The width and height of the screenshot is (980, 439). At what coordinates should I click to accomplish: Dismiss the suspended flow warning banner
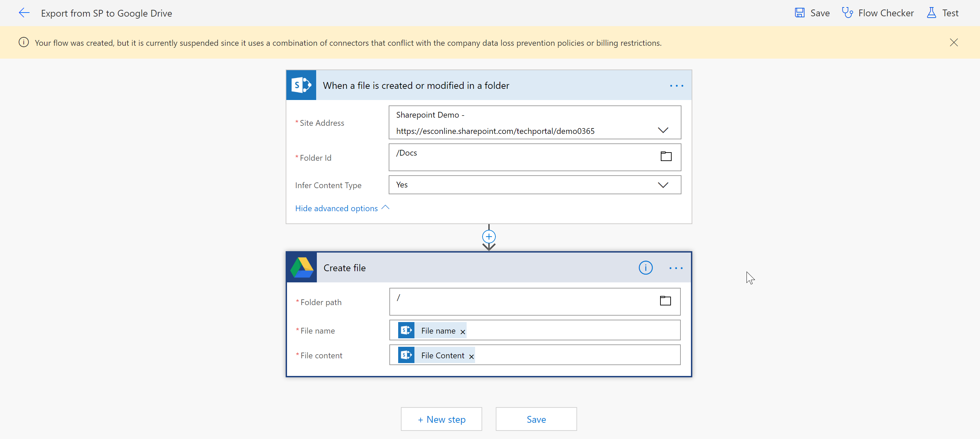point(953,42)
